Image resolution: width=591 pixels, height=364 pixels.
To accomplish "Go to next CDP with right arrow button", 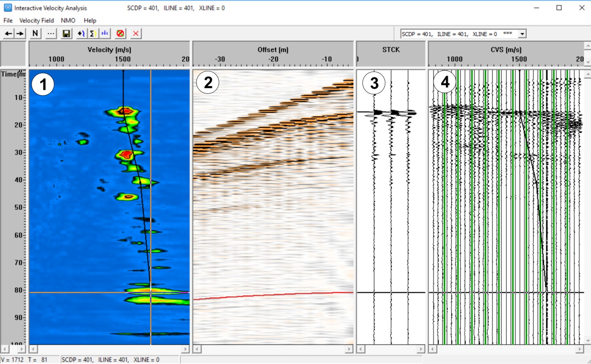I will 20,34.
